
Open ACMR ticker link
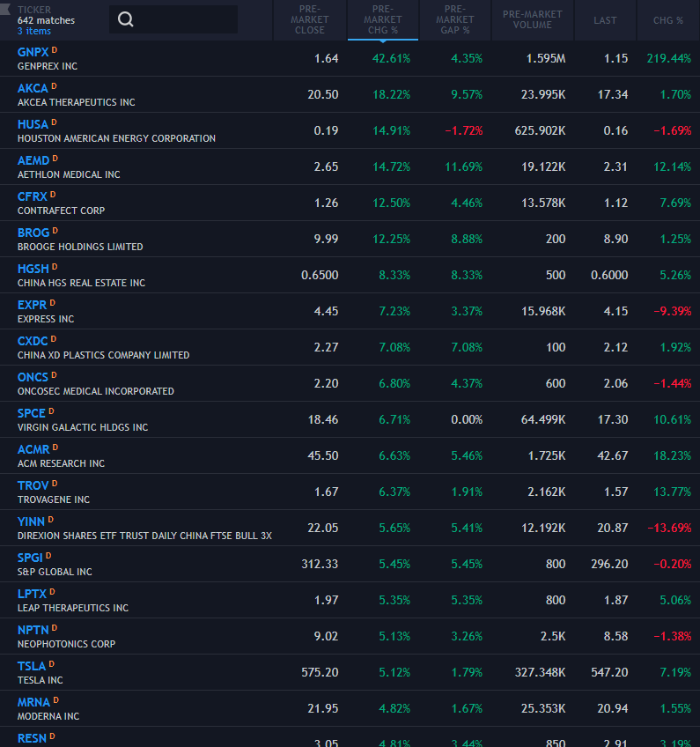pos(33,450)
